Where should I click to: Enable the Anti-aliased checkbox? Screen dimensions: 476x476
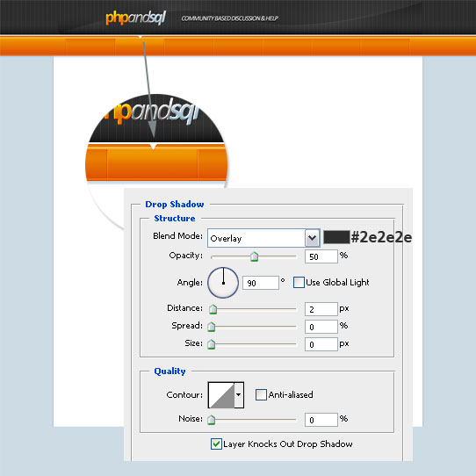tap(261, 394)
